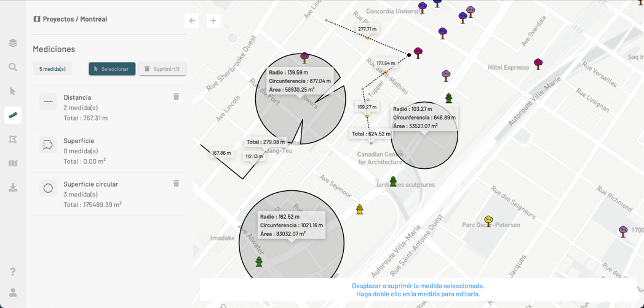
Task: Collapse the panel with the left arrow
Action: click(x=192, y=21)
